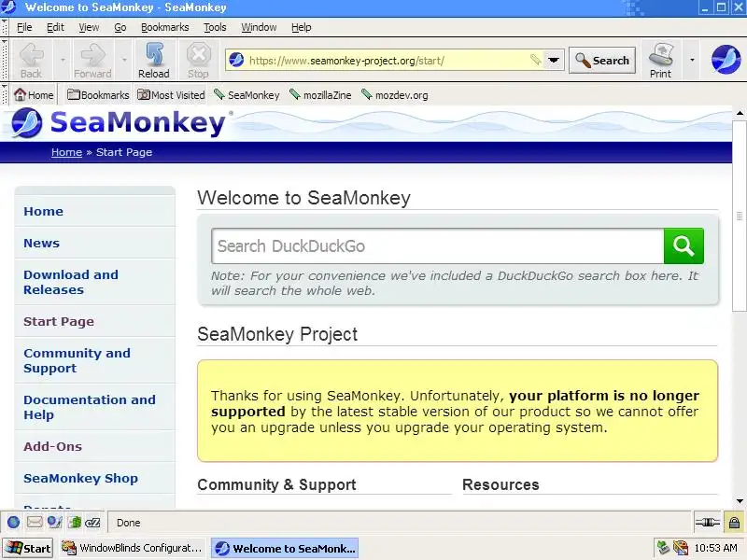Open the Windows Start button
Screen dimensions: 747x560
click(x=28, y=548)
